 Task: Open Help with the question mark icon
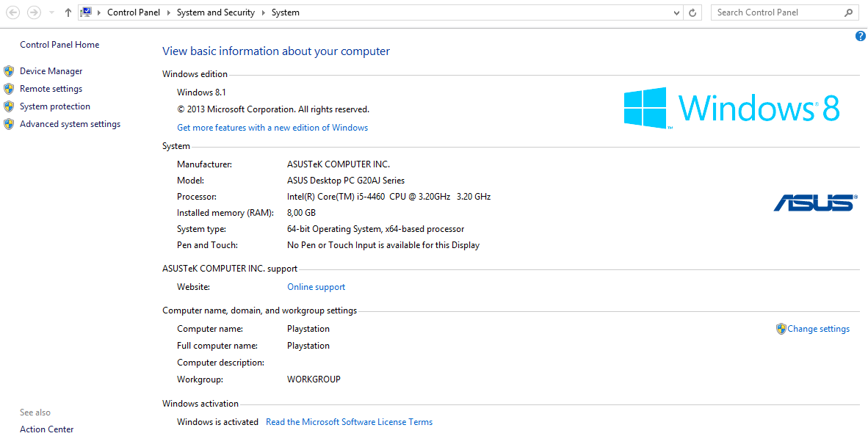click(x=860, y=36)
